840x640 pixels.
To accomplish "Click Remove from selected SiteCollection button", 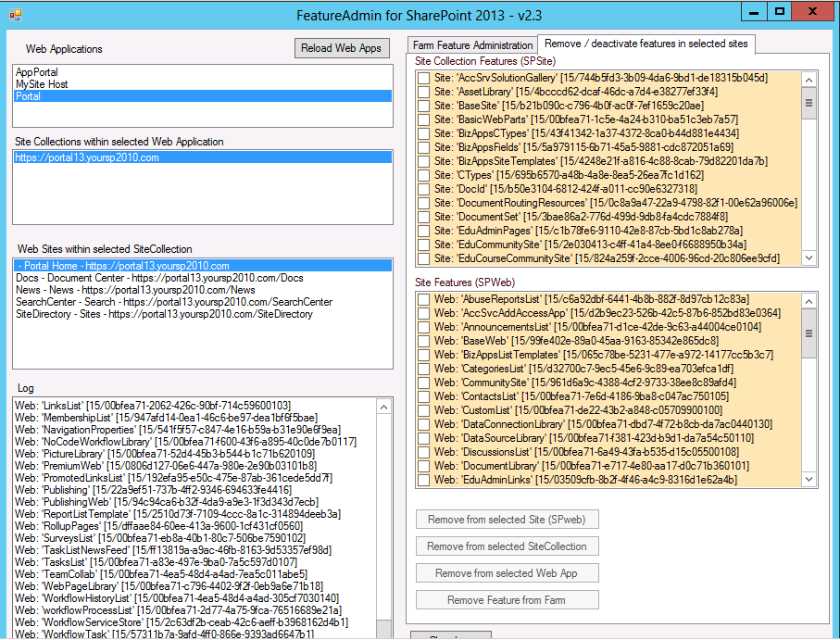I will (507, 546).
